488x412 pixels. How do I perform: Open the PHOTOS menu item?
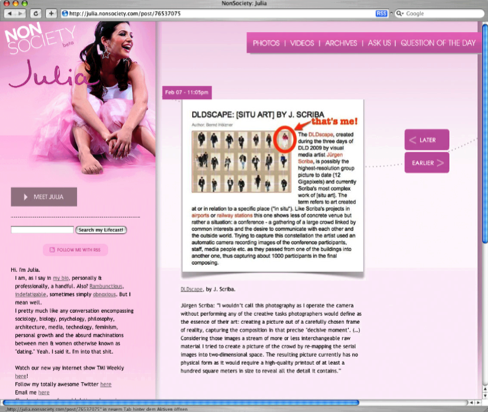coord(266,43)
